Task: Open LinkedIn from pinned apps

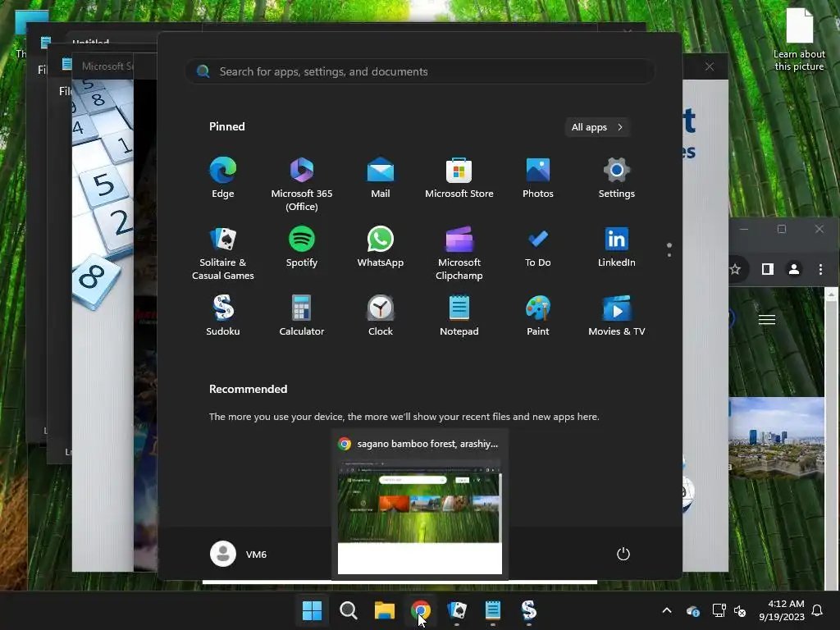Action: click(617, 248)
